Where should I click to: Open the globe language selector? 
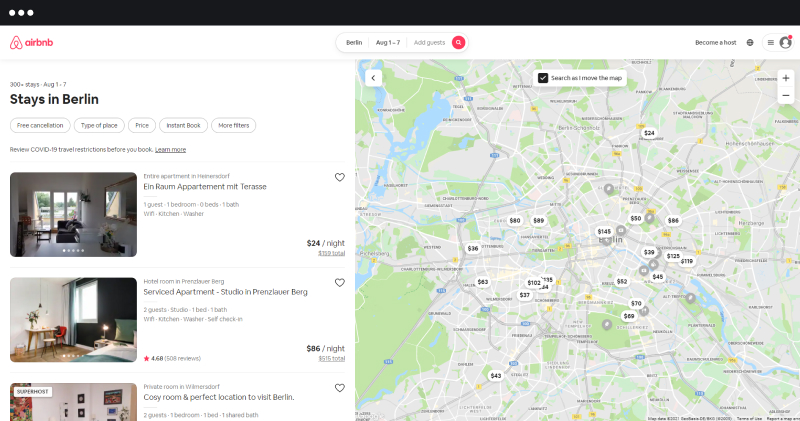[x=750, y=43]
